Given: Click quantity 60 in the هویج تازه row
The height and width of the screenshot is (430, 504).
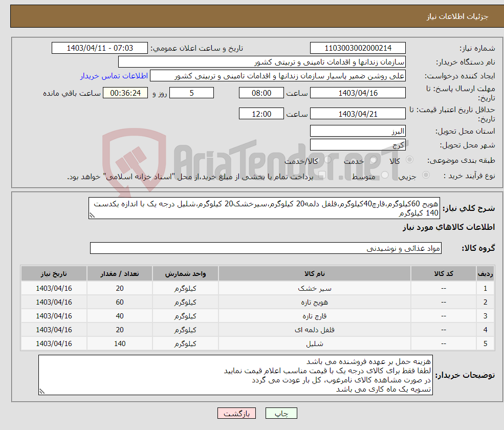Looking at the screenshot, I should click(x=120, y=302).
